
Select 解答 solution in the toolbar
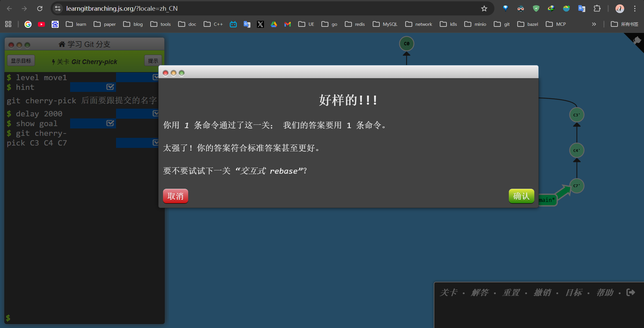coord(480,292)
